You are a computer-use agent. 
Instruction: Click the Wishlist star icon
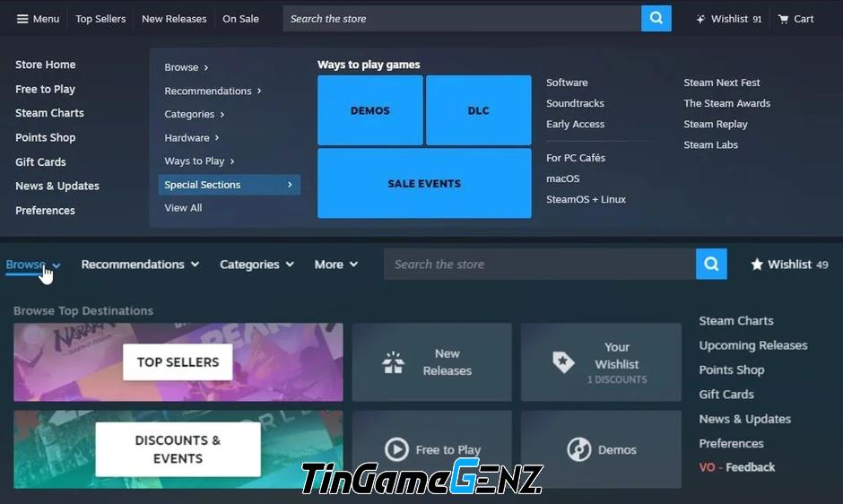(757, 264)
